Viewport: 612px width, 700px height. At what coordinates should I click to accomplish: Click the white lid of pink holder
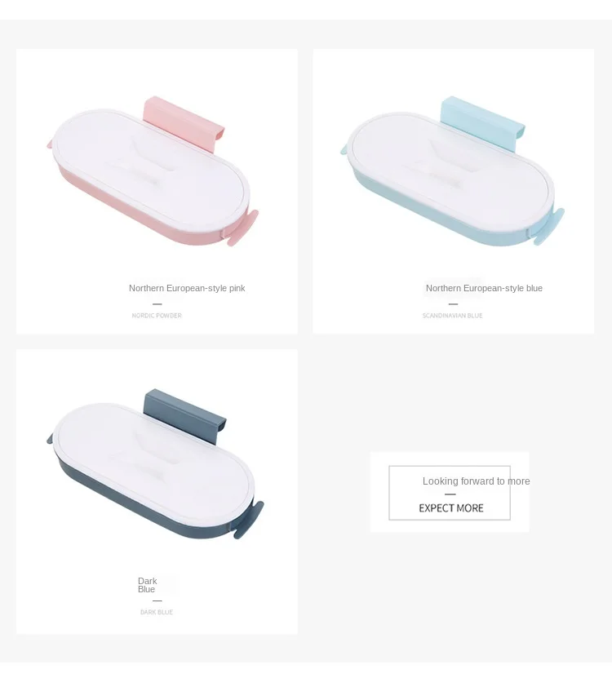151,167
